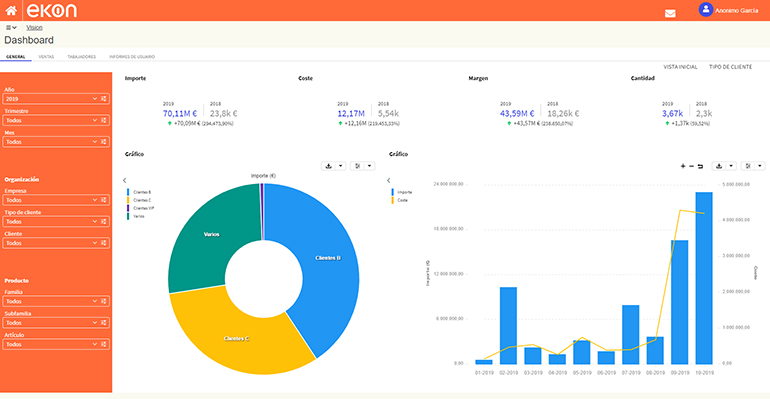
Task: Open the user avatar icon
Action: pyautogui.click(x=705, y=9)
